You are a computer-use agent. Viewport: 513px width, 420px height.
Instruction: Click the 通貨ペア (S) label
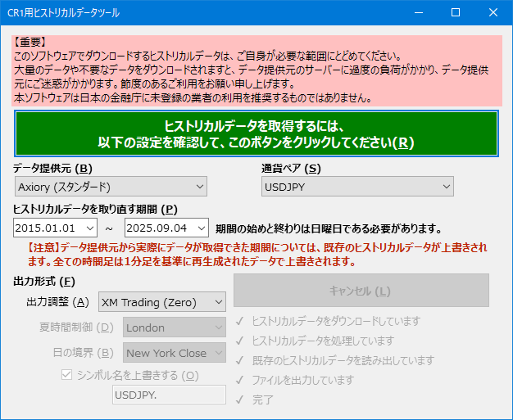(x=291, y=169)
